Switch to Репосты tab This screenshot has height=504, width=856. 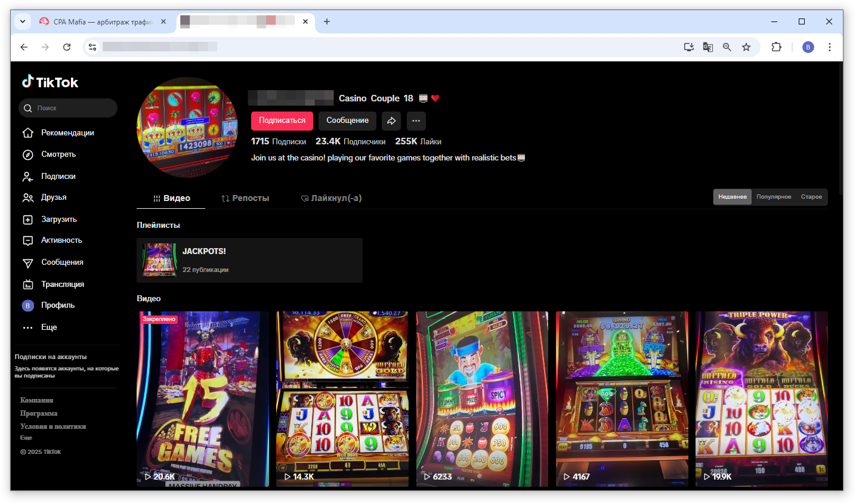(245, 199)
